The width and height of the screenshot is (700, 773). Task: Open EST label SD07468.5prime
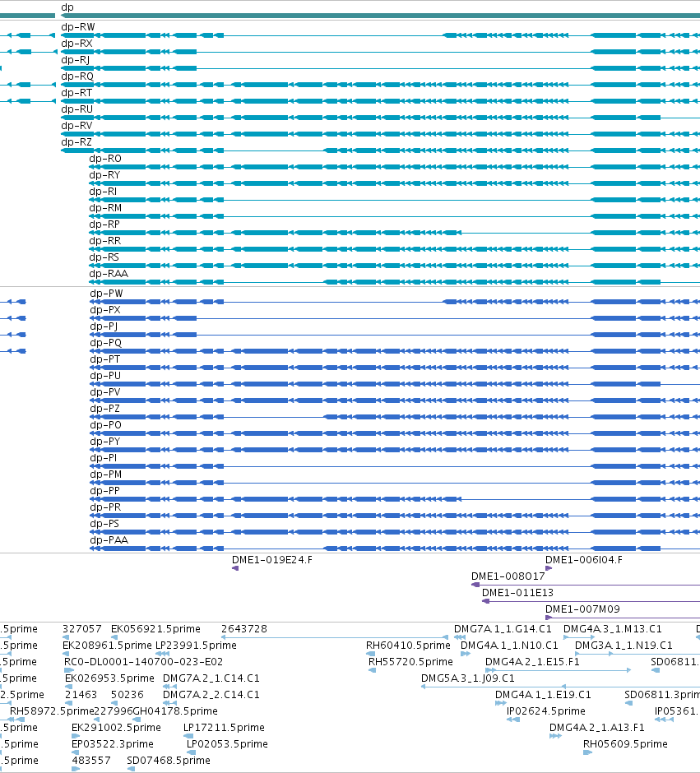169,760
